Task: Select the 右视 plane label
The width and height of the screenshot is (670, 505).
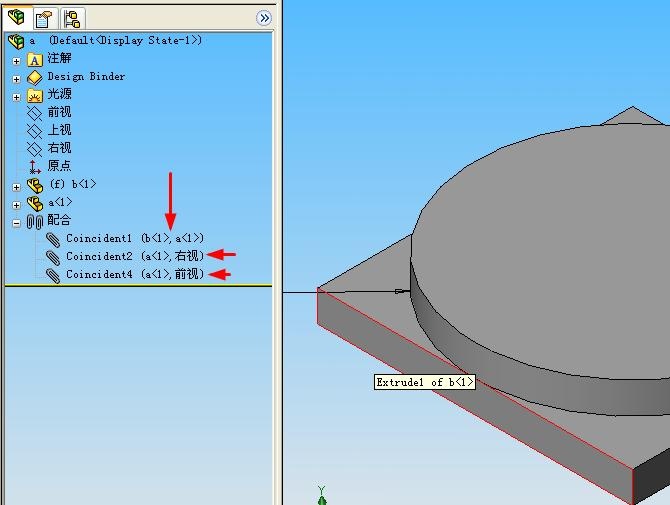Action: (x=59, y=148)
